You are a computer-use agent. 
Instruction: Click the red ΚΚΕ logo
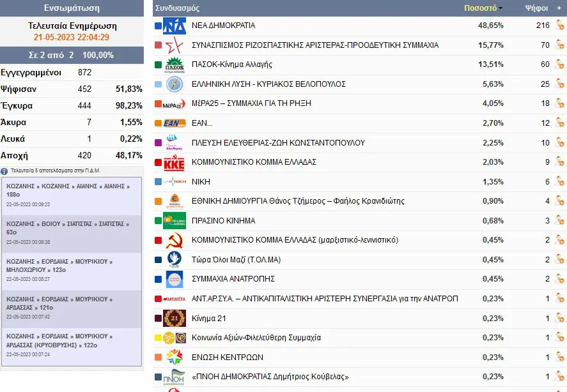[x=175, y=162]
